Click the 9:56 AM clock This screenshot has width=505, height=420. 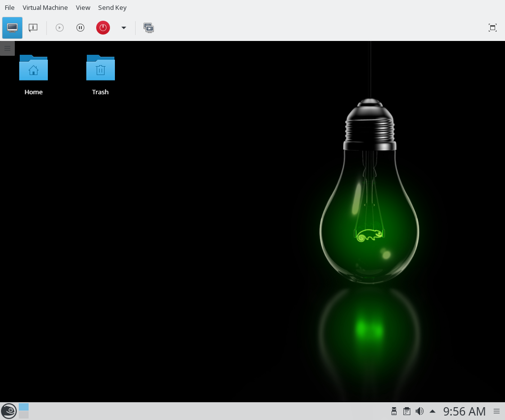click(464, 411)
